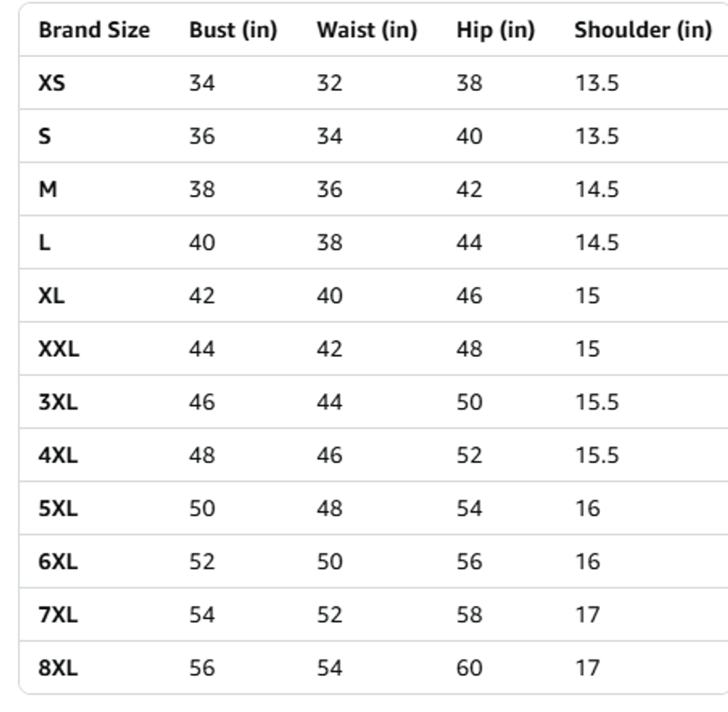This screenshot has height=712, width=728.
Task: Select the XXL size row label
Action: tap(59, 349)
